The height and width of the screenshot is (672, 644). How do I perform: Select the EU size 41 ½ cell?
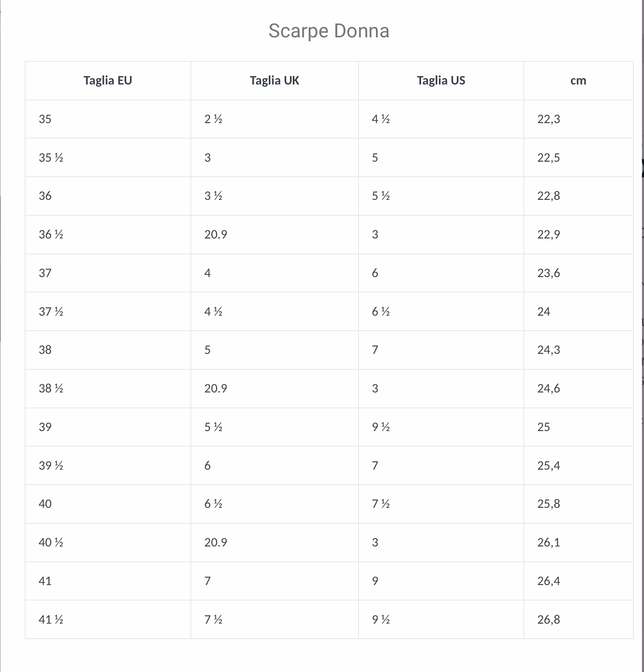(x=51, y=620)
